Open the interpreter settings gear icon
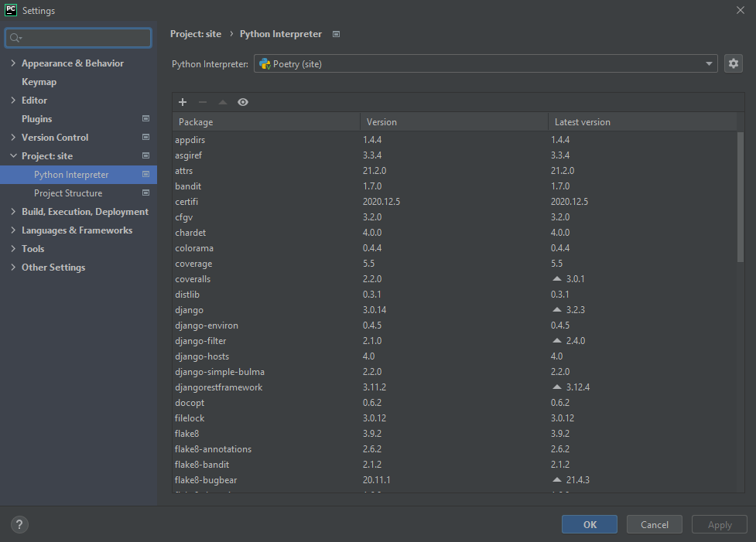The height and width of the screenshot is (542, 756). (733, 63)
